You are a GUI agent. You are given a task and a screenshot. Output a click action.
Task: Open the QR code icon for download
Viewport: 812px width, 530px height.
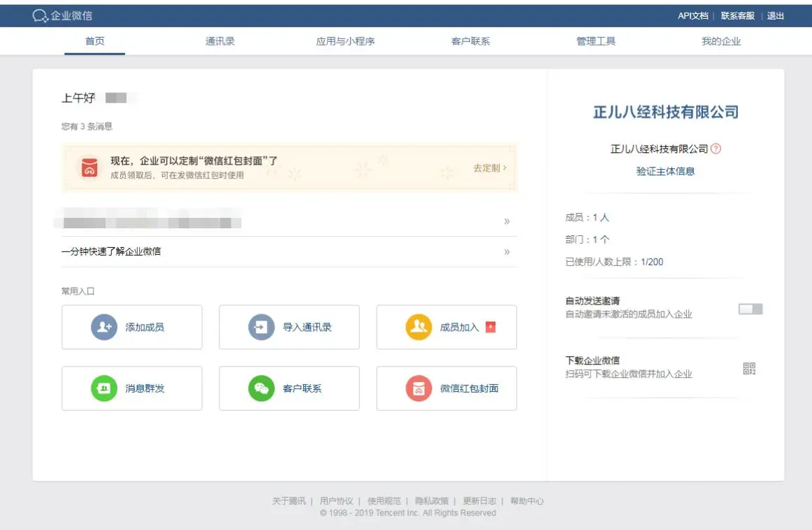coord(749,369)
